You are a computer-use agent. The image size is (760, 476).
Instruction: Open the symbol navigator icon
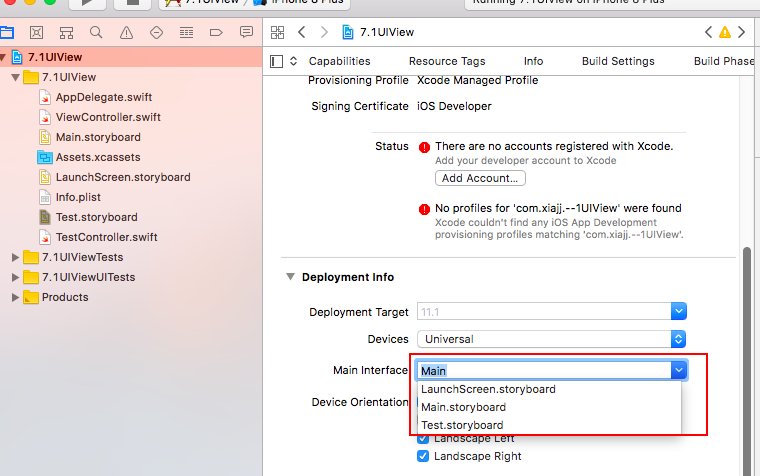pyautogui.click(x=66, y=33)
